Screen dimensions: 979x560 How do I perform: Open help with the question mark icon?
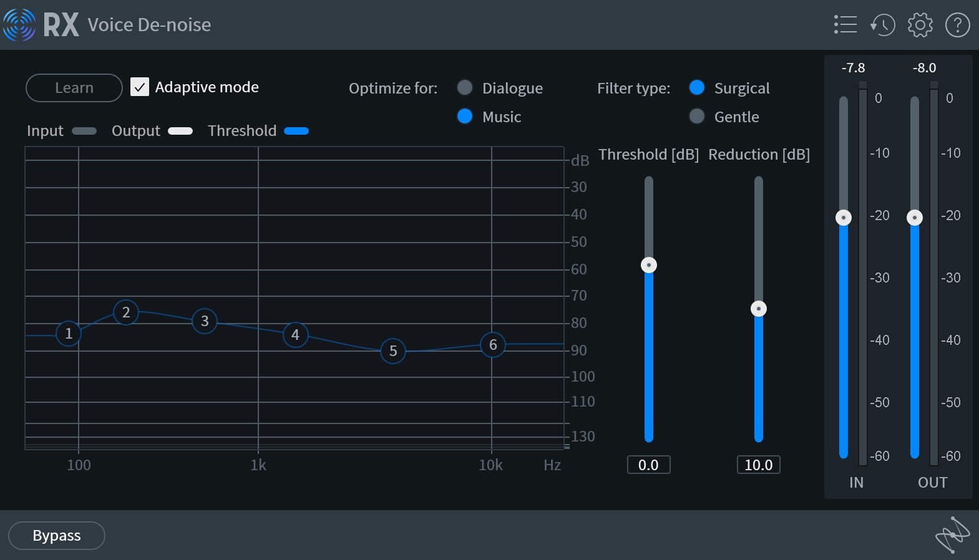click(x=958, y=25)
